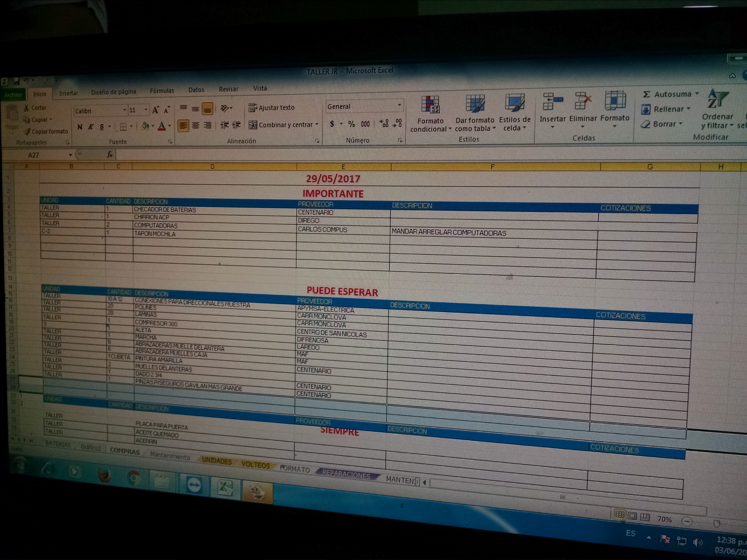Toggle bold N formatting
The height and width of the screenshot is (560, 747).
[x=80, y=127]
